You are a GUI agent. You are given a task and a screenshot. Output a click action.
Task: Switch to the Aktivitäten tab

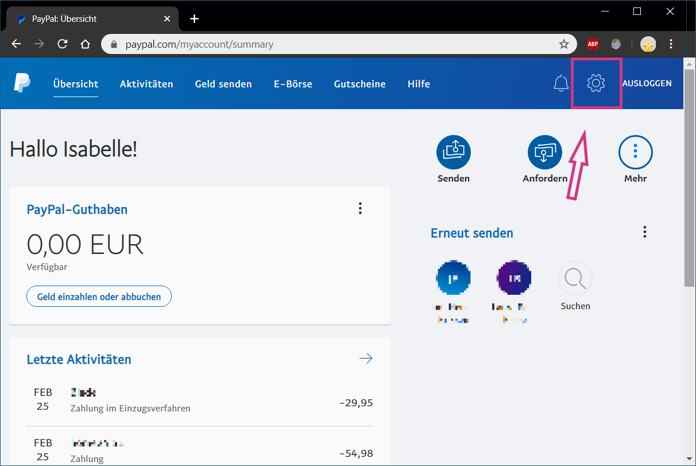pyautogui.click(x=146, y=84)
